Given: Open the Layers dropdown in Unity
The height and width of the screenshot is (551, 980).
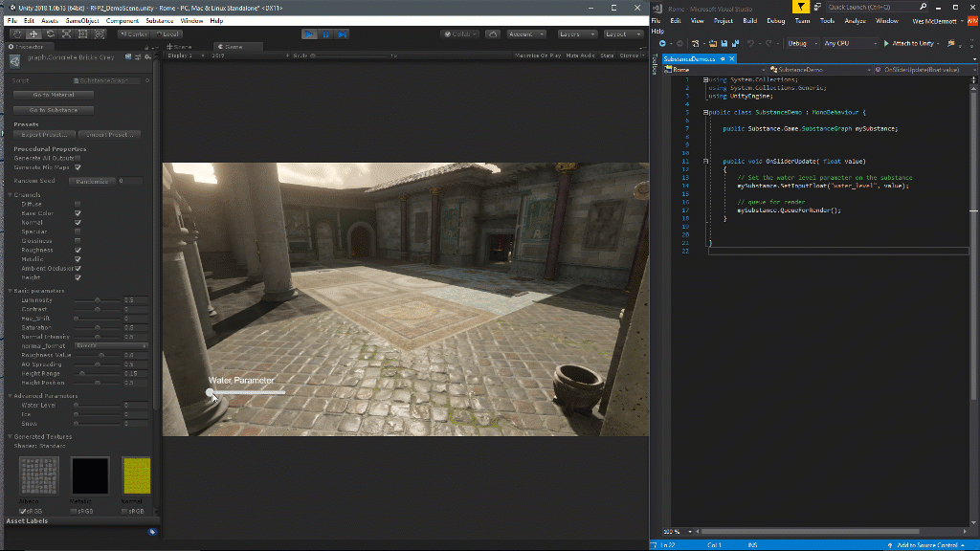Looking at the screenshot, I should pos(574,34).
